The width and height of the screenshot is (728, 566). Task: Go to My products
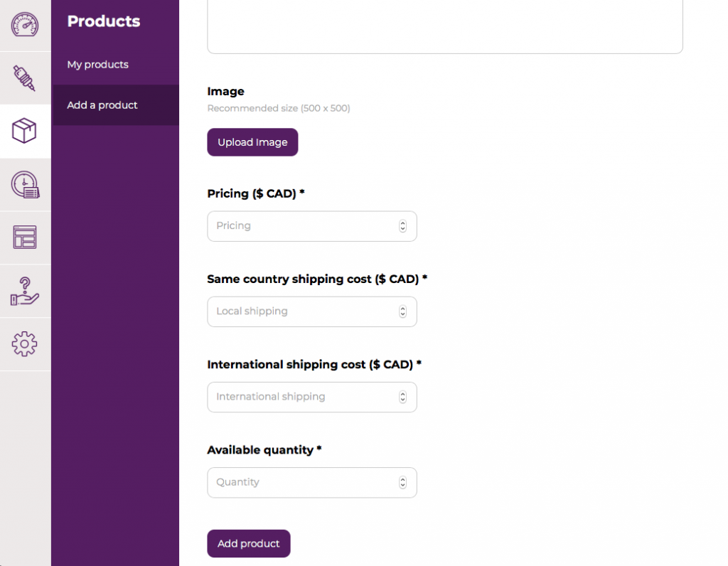coord(97,65)
